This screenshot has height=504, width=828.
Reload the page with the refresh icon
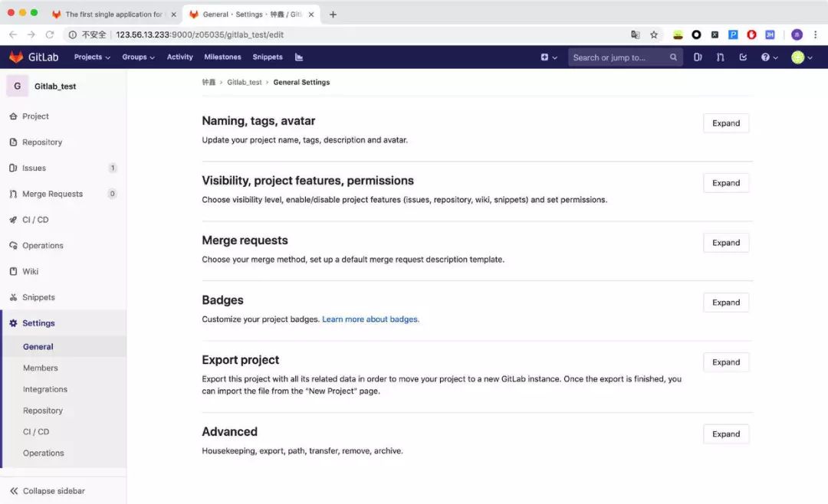pyautogui.click(x=50, y=34)
